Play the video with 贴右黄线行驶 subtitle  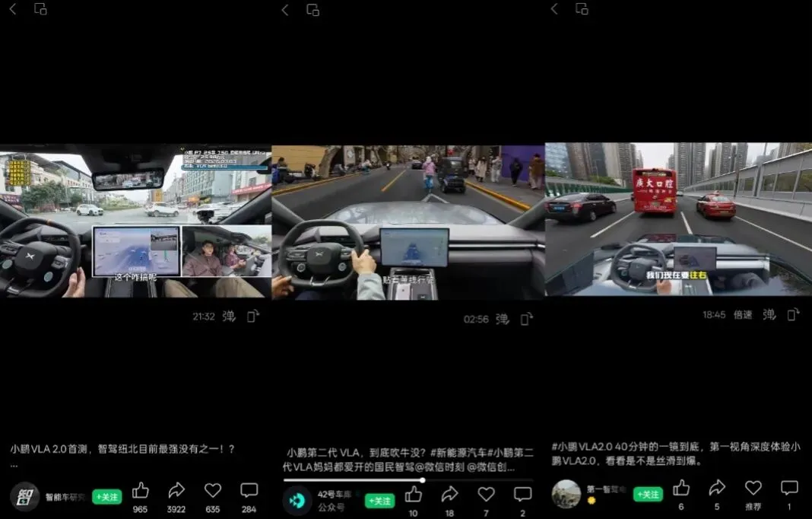(408, 223)
